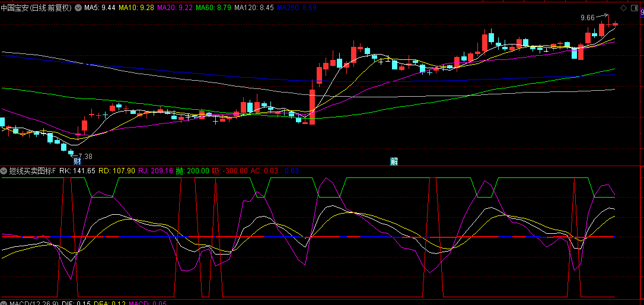Click the MACD(12,26,9) indicator name

pyautogui.click(x=34, y=303)
